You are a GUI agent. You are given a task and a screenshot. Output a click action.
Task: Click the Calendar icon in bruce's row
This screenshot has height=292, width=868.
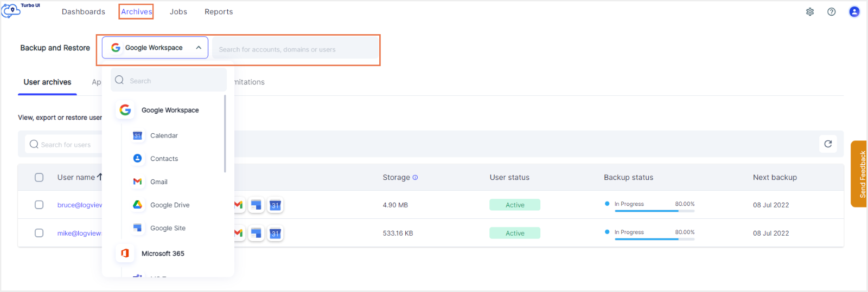[x=276, y=205]
